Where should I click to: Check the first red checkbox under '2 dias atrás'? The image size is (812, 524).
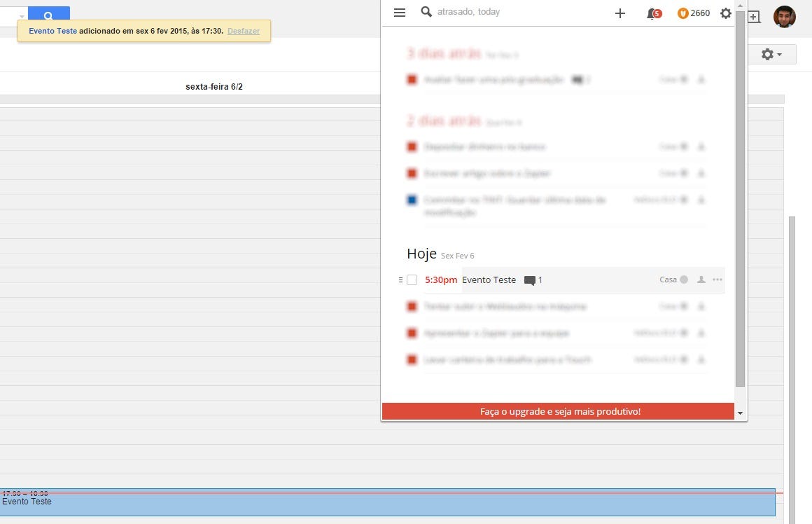[x=412, y=146]
